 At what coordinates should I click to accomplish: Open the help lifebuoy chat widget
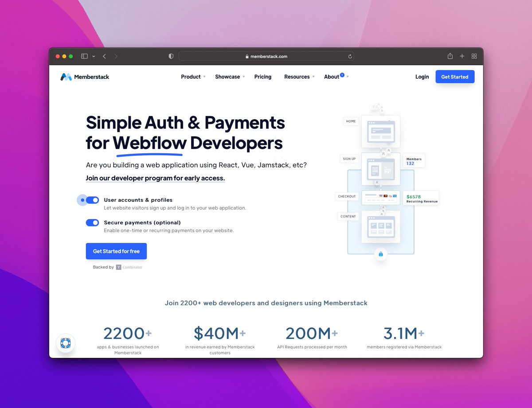(66, 343)
